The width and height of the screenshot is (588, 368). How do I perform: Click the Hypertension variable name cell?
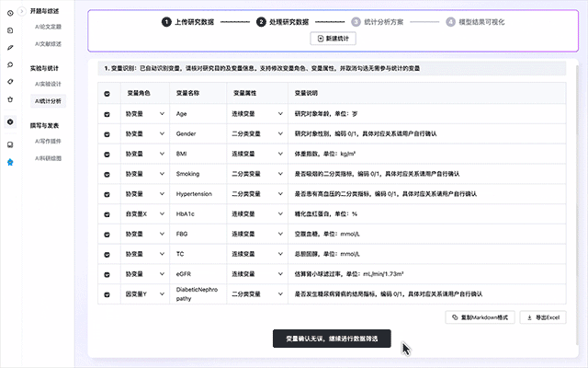point(198,194)
